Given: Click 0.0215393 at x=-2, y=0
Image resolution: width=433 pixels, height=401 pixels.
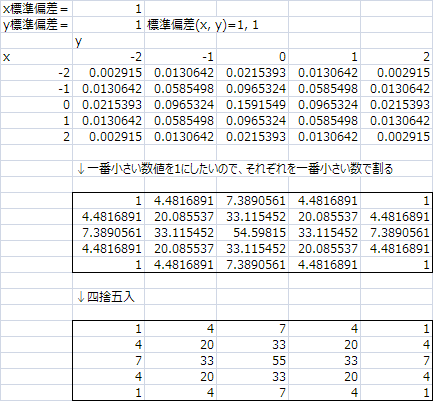Looking at the screenshot, I should (252, 73).
